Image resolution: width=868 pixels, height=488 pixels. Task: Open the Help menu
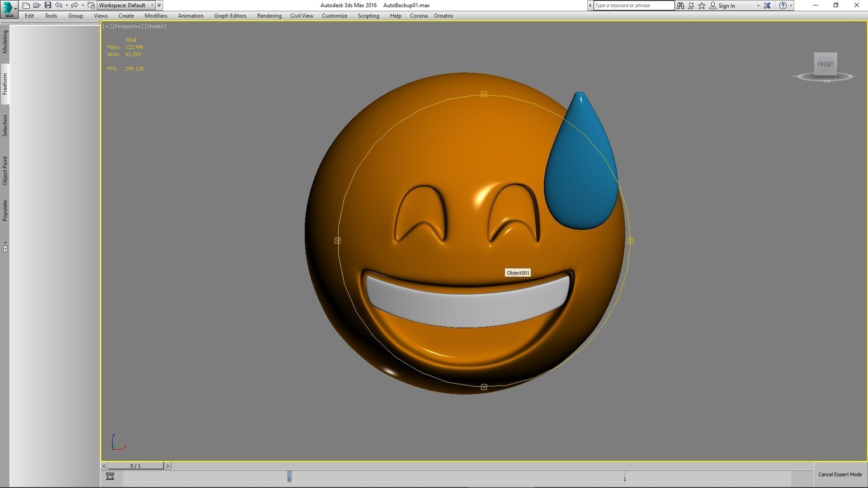coord(396,16)
